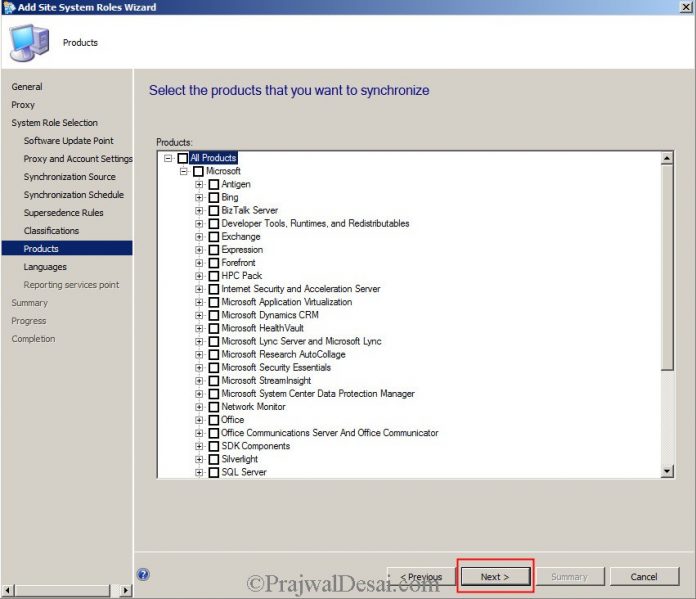
Task: Expand the Microsoft Dynamics CRM node
Action: point(199,315)
